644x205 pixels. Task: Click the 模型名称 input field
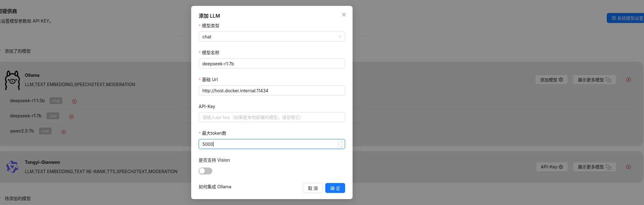point(272,63)
